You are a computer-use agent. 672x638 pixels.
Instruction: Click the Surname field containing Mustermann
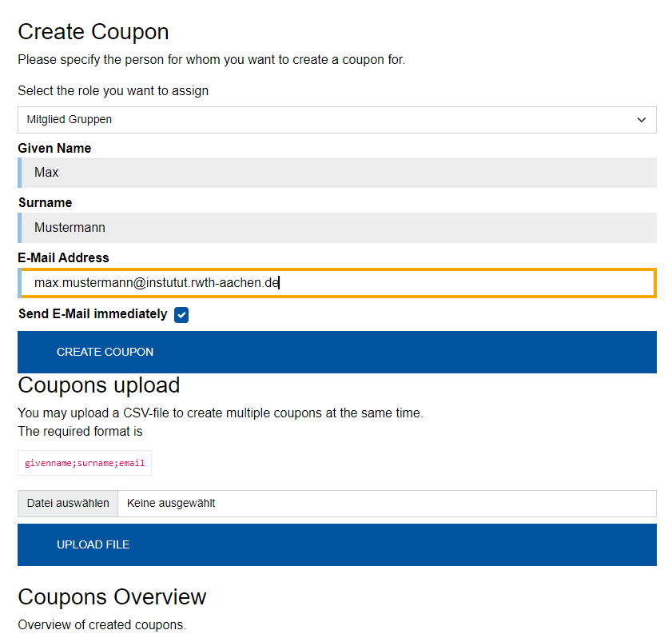pyautogui.click(x=337, y=228)
